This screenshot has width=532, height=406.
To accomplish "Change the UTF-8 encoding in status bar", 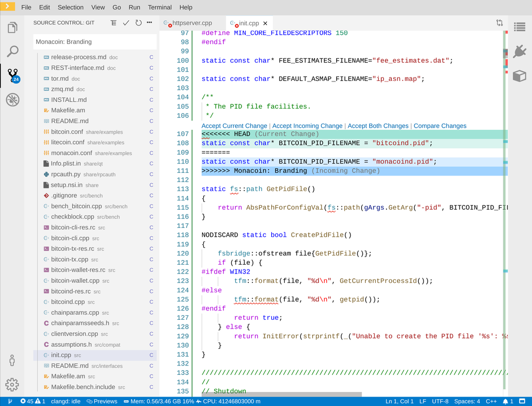I will click(440, 401).
